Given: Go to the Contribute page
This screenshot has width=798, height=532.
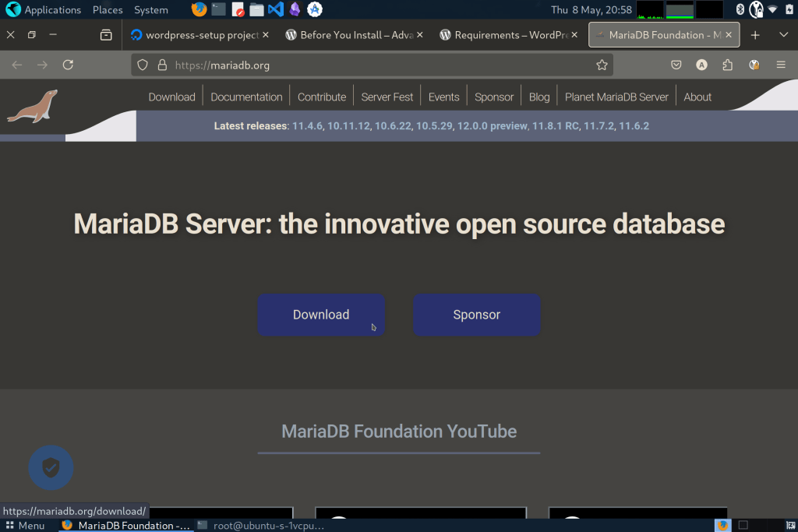Looking at the screenshot, I should pyautogui.click(x=322, y=97).
